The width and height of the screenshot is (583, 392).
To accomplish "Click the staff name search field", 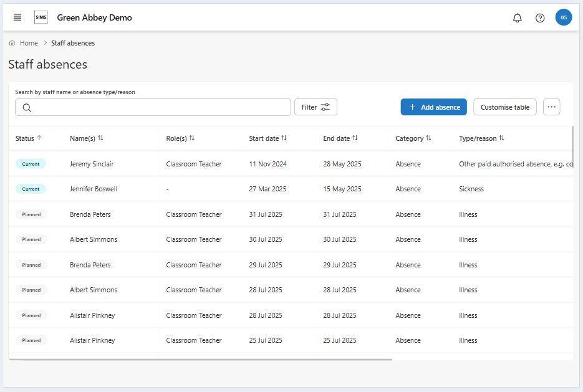I will [x=153, y=107].
